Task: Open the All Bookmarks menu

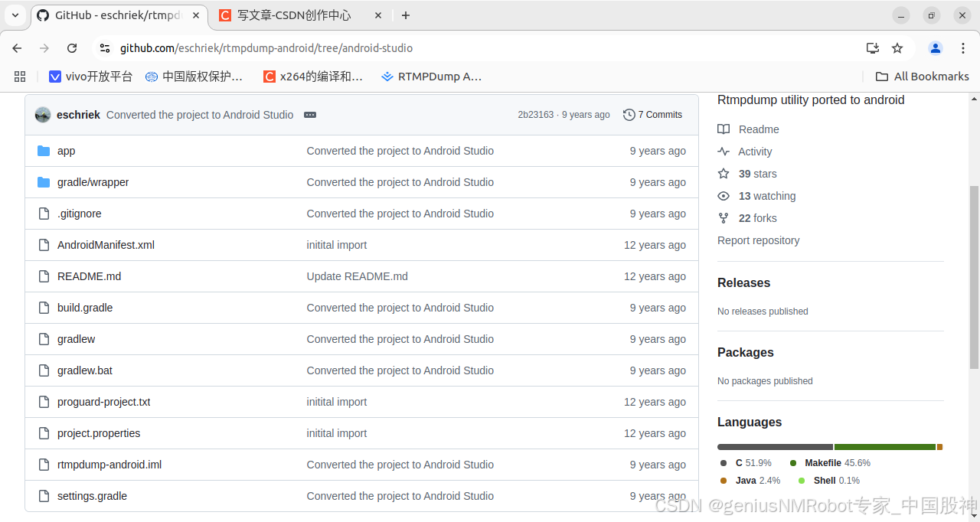Action: pyautogui.click(x=922, y=76)
